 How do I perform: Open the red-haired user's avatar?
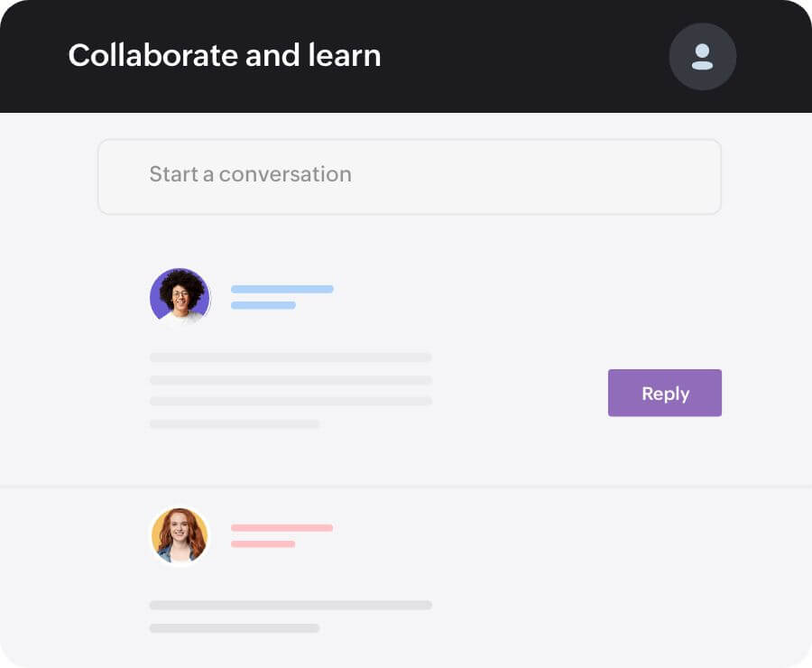[x=180, y=535]
